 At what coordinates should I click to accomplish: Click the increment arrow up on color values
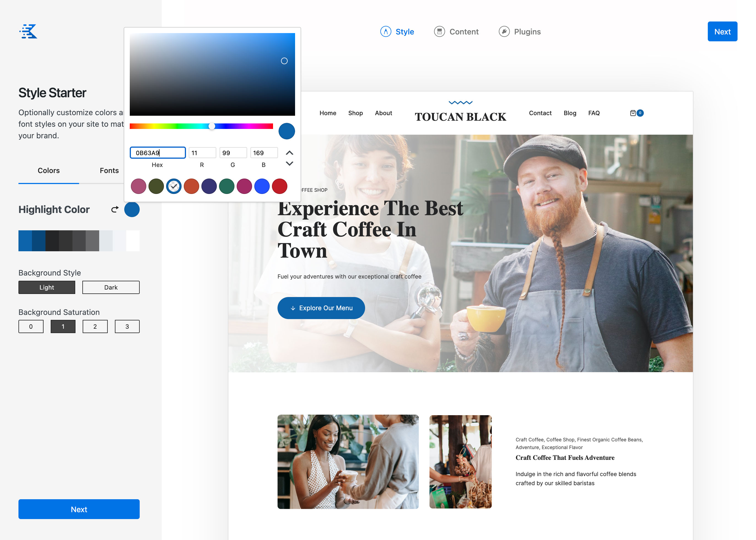point(289,153)
